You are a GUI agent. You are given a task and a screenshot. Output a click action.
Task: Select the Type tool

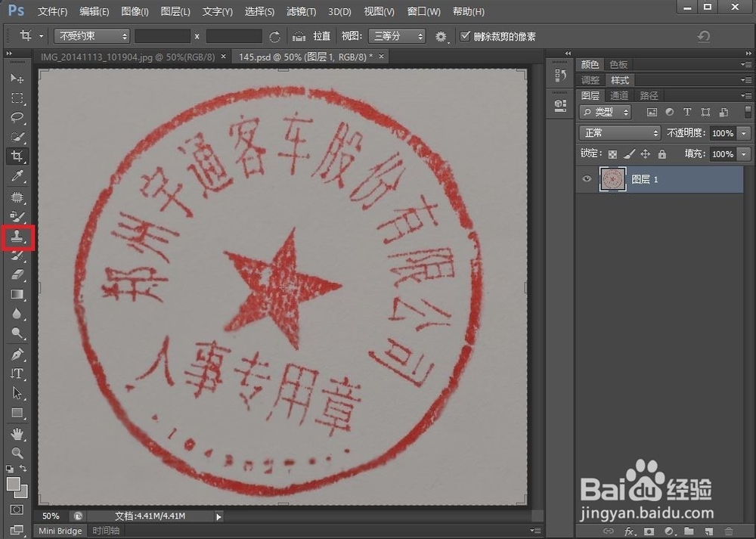click(x=17, y=373)
